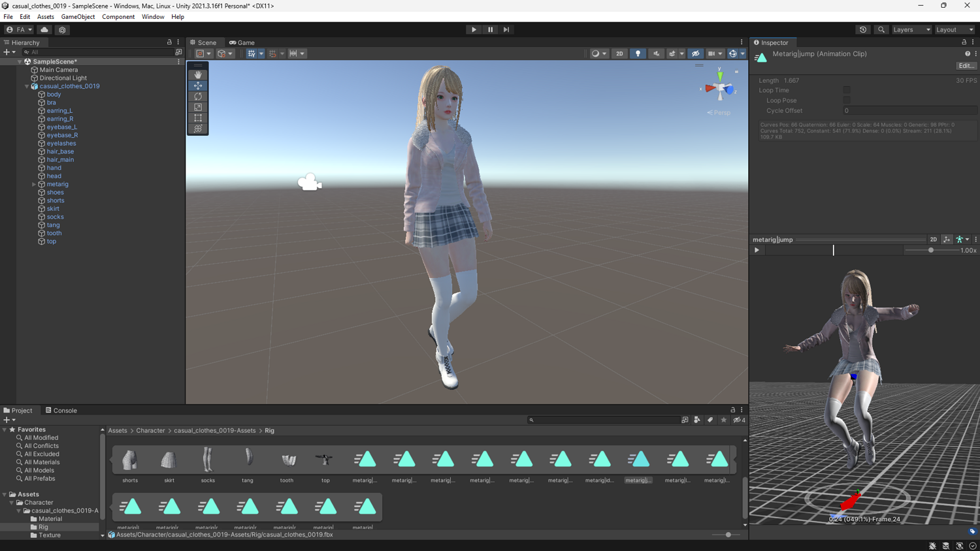
Task: Collapse the SampleScene root arrow
Action: [20, 61]
